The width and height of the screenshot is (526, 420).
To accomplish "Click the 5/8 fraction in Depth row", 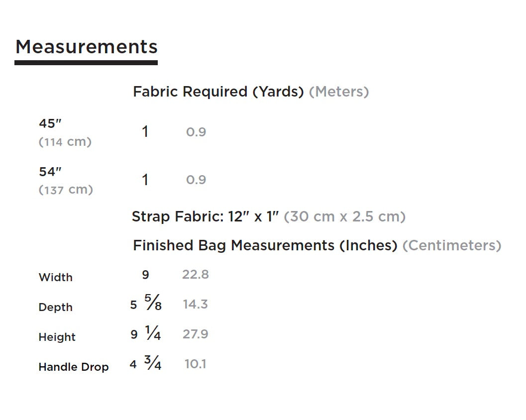I will (x=153, y=303).
